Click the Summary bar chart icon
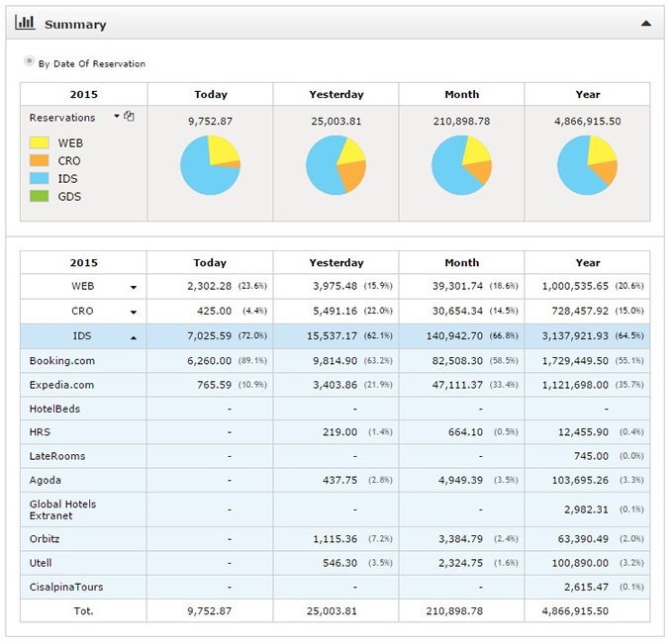This screenshot has height=644, width=672. [x=26, y=23]
